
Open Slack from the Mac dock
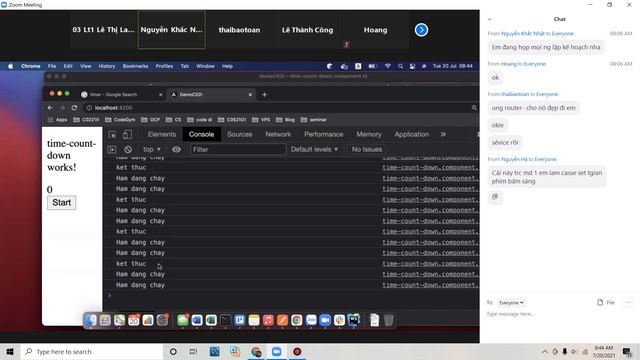(x=340, y=320)
